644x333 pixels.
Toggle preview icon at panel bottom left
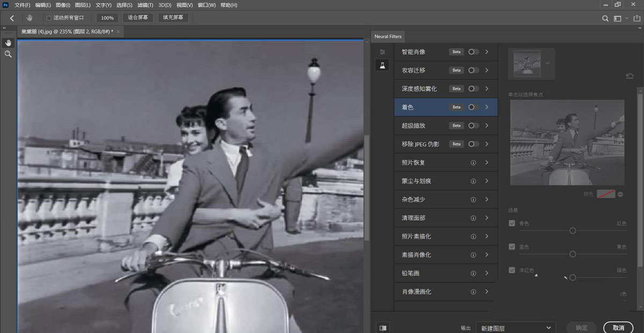(x=383, y=328)
